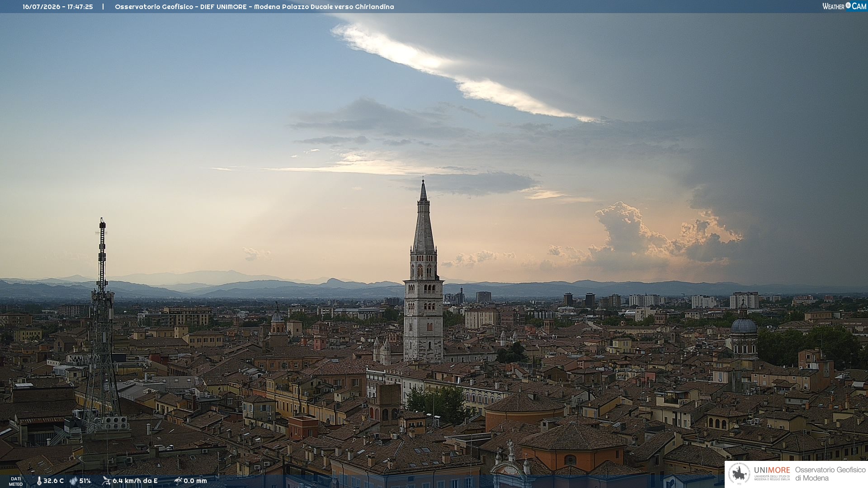Click the UNIMORE university seal emblem

[739, 474]
